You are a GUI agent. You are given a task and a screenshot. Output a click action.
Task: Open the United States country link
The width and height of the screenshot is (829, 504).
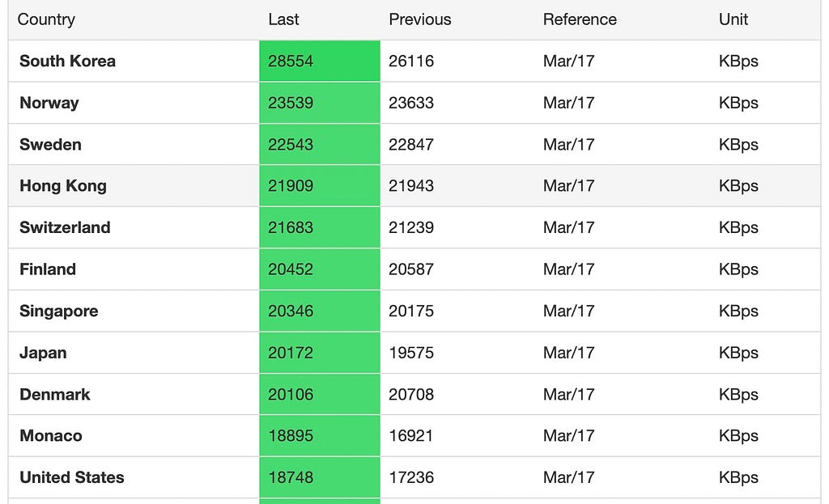72,477
